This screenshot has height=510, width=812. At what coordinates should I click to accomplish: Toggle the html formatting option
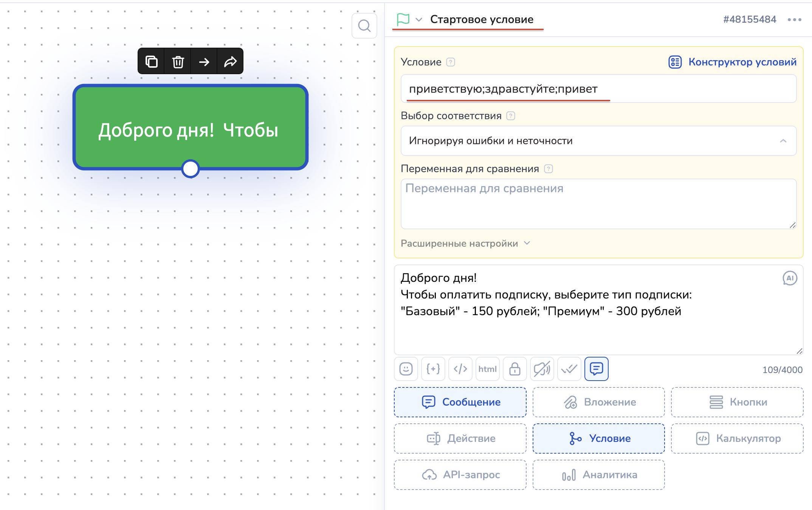[488, 369]
